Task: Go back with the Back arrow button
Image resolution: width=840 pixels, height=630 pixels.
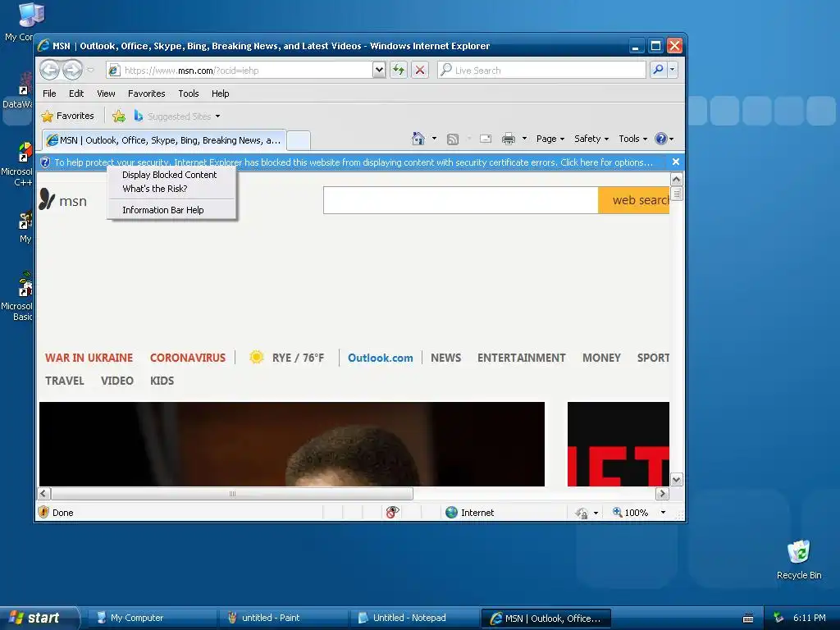Action: click(50, 70)
